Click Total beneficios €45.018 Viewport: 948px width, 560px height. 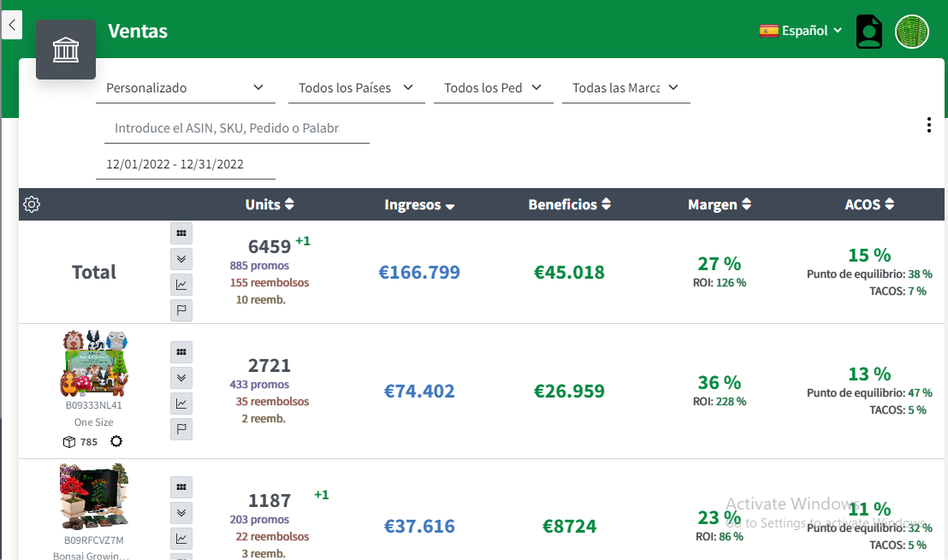(569, 273)
